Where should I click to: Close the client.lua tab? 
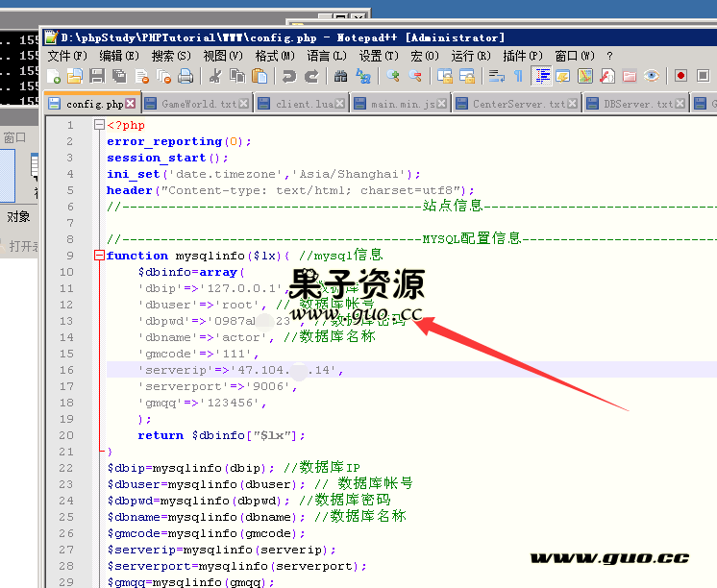click(x=339, y=104)
